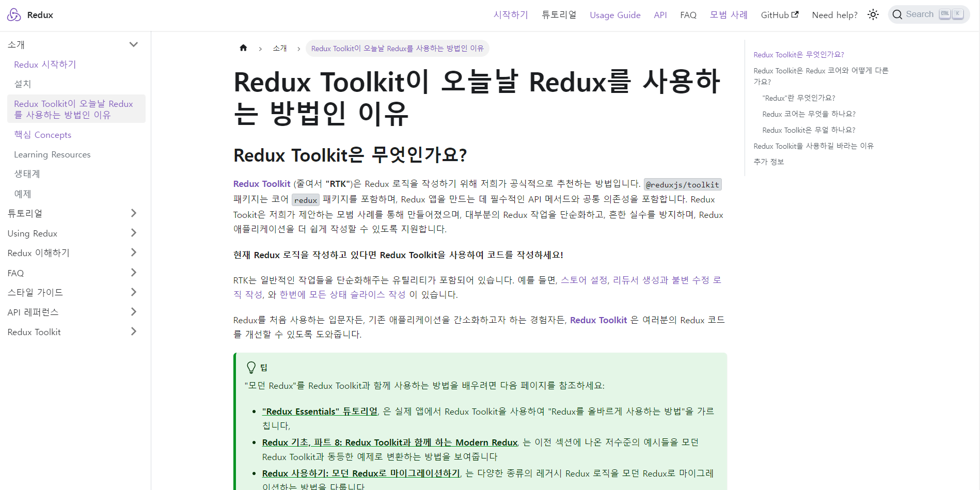Click the Redux Toolkit sidebar label

34,332
